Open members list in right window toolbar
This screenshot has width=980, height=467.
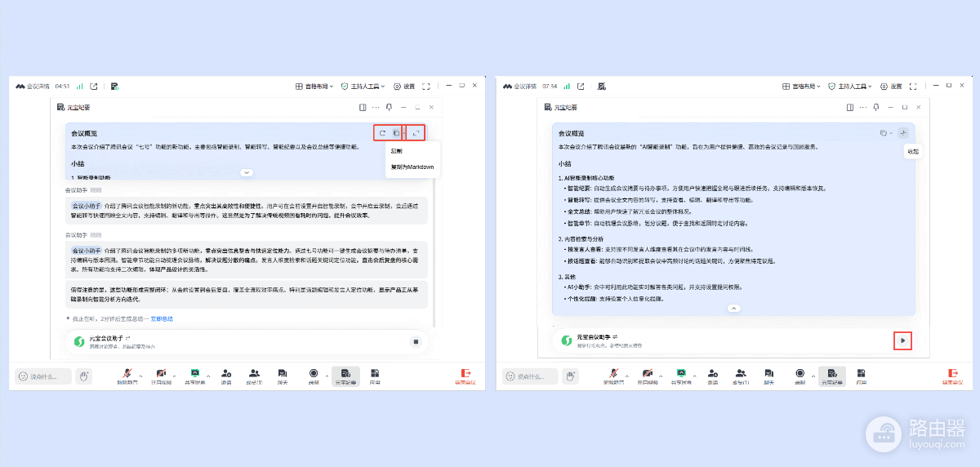coord(742,376)
